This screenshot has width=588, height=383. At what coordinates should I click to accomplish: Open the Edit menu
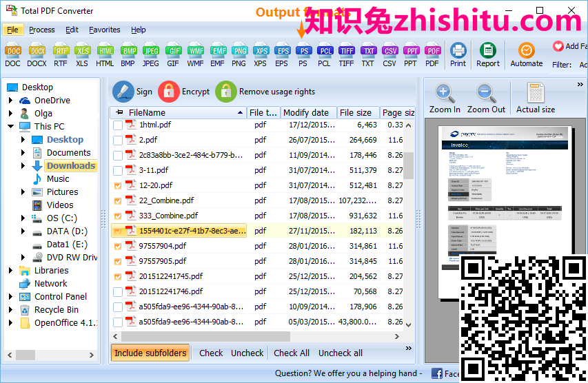click(72, 30)
